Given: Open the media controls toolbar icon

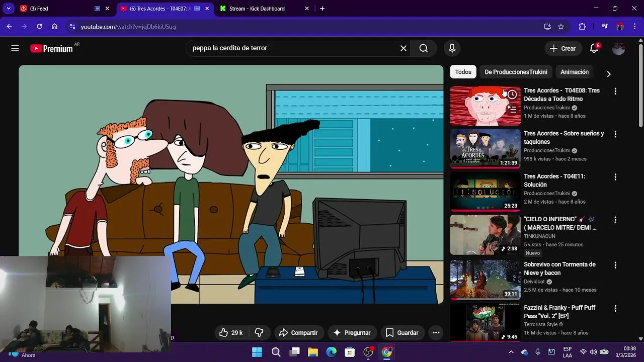Looking at the screenshot, I should (605, 27).
